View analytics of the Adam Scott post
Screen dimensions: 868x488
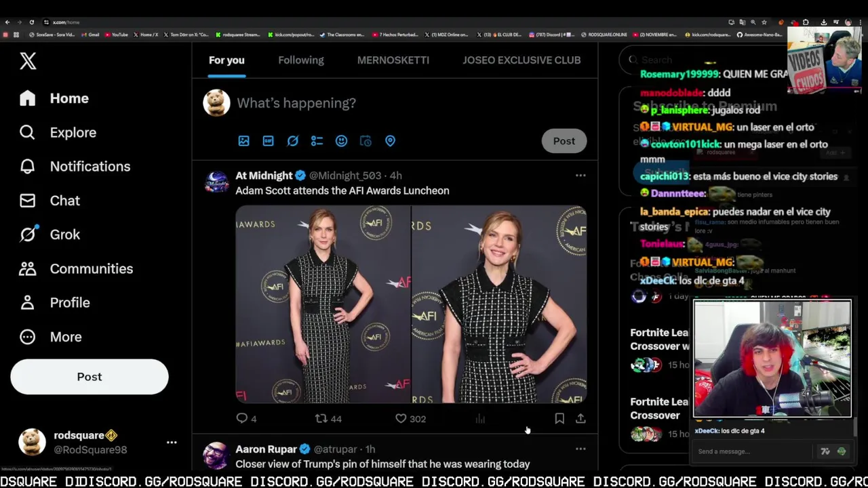pyautogui.click(x=480, y=419)
